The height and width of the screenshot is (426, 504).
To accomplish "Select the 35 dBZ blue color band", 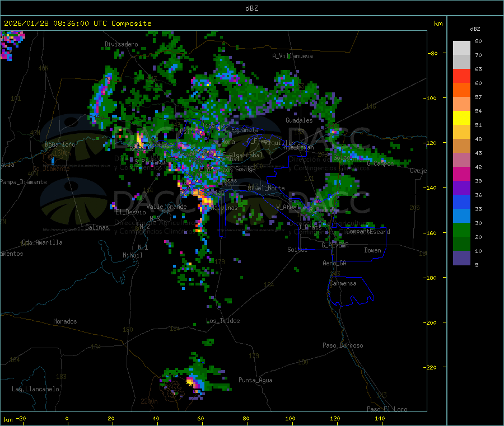I will pyautogui.click(x=461, y=202).
